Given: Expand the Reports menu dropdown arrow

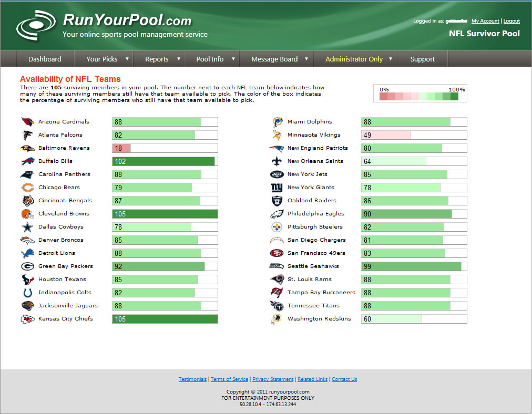Looking at the screenshot, I should [179, 59].
